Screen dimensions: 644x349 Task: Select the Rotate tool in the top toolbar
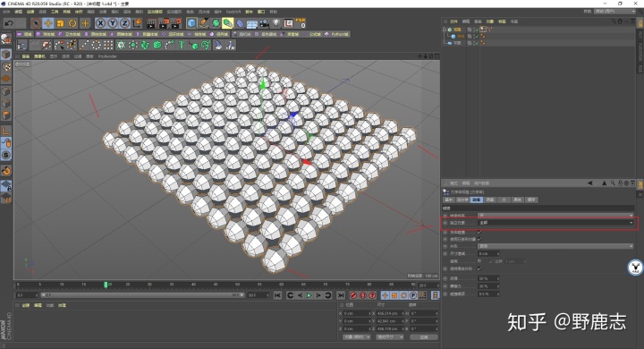pos(72,23)
